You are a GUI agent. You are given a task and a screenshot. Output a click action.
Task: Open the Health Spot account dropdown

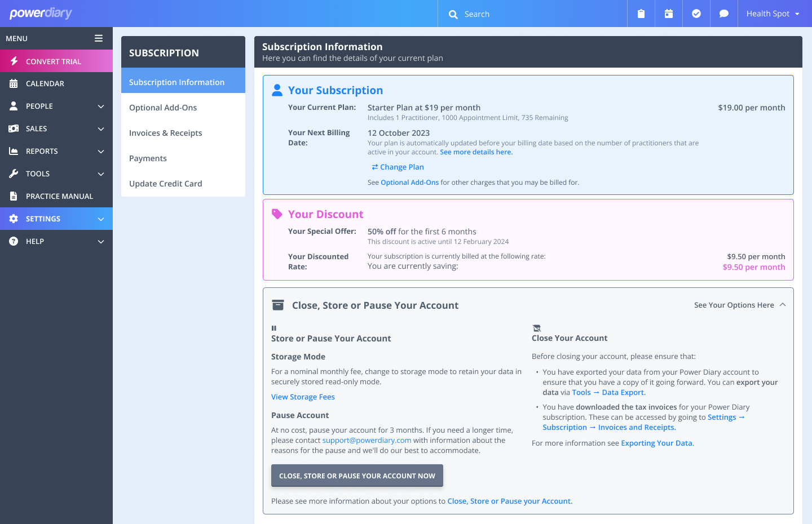[x=773, y=14]
